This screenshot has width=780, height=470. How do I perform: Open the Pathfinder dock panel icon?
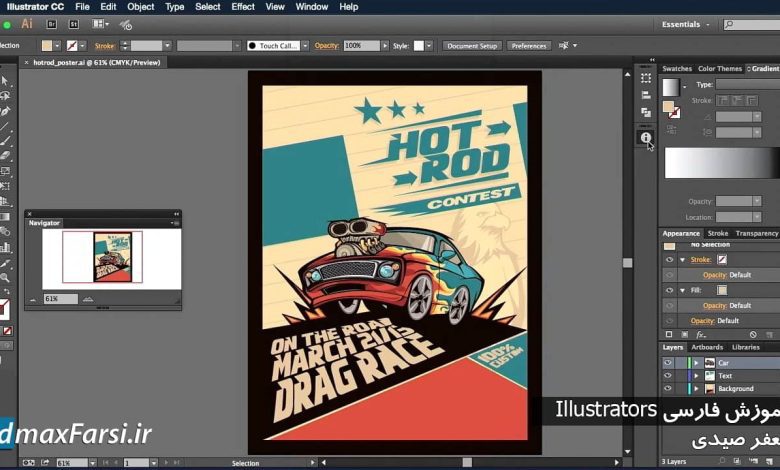pyautogui.click(x=646, y=112)
